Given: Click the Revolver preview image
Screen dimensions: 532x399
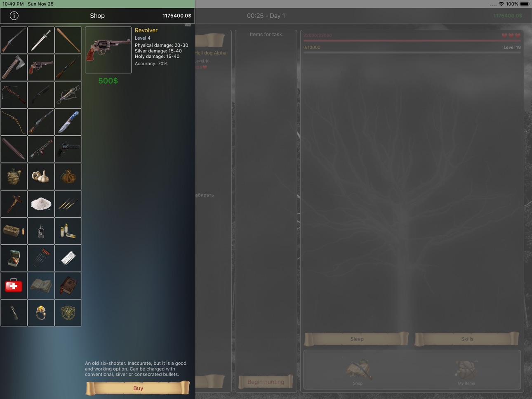Looking at the screenshot, I should tap(108, 50).
